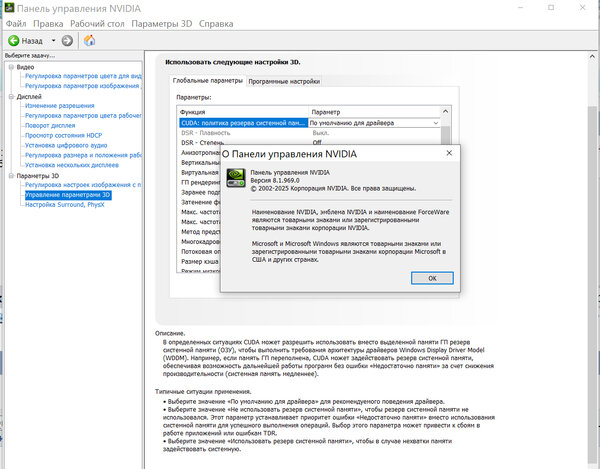Click the Параметры 3D category label in tree
This screenshot has height=469, width=600.
38,176
